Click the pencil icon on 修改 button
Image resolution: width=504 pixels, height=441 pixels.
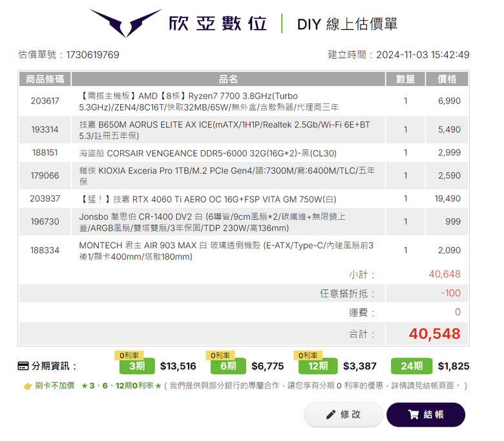pos(331,414)
